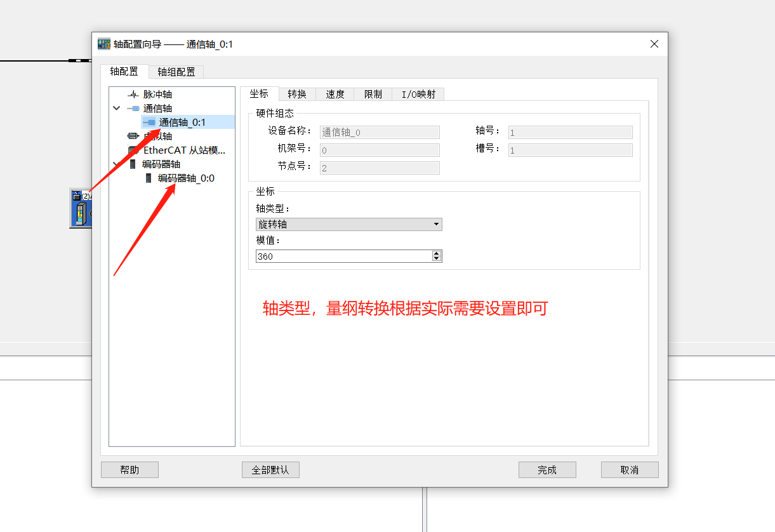This screenshot has width=775, height=532.
Task: Click the 取消 button
Action: [630, 470]
